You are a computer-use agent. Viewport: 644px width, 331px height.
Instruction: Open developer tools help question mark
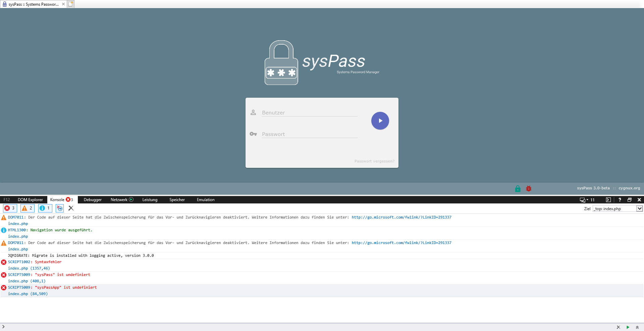620,200
